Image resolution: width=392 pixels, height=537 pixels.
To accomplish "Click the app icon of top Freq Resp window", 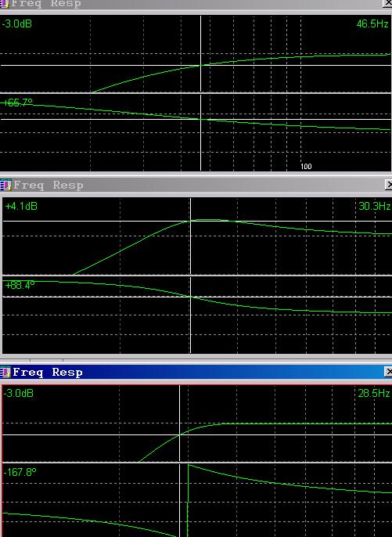I will coord(4,3).
